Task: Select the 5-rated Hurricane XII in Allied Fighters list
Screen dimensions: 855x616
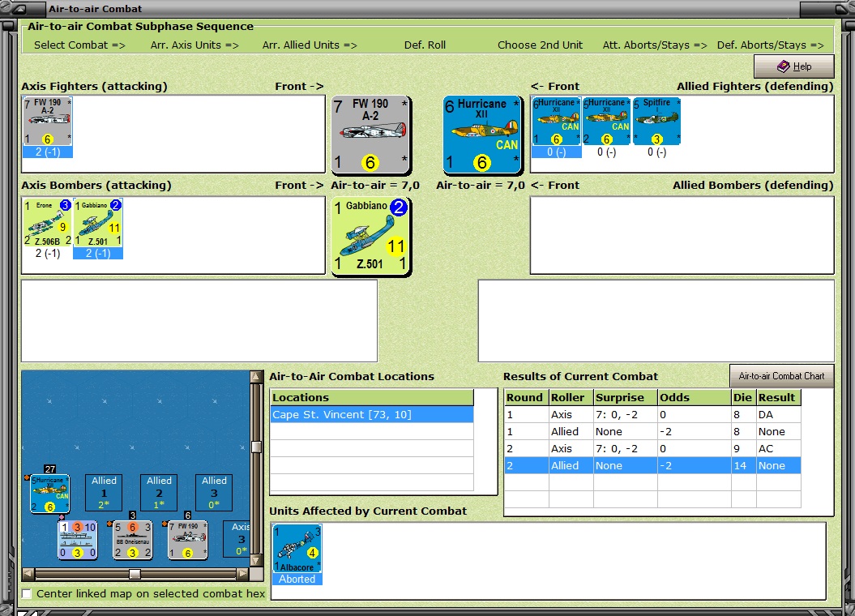Action: click(606, 121)
